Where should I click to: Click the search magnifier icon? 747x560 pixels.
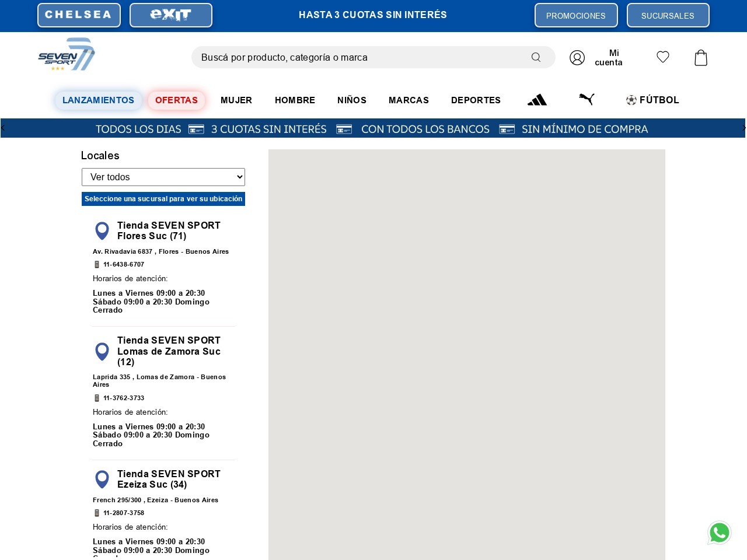pyautogui.click(x=536, y=57)
